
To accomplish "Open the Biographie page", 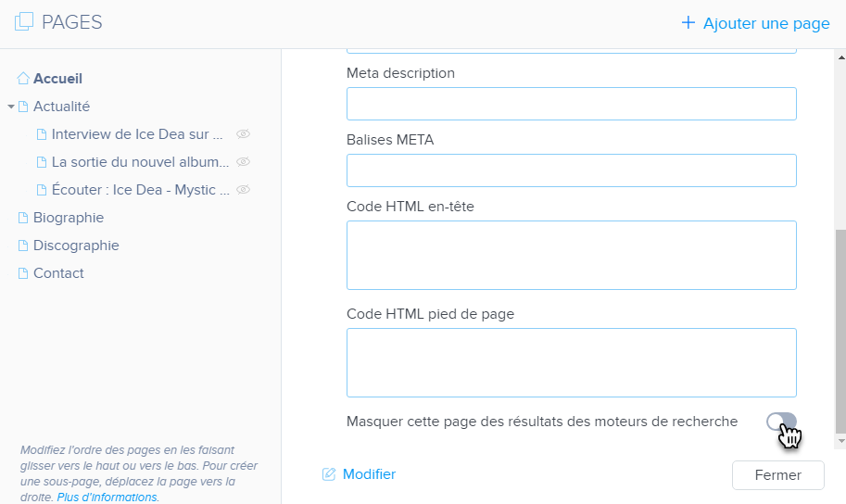I will 69,218.
